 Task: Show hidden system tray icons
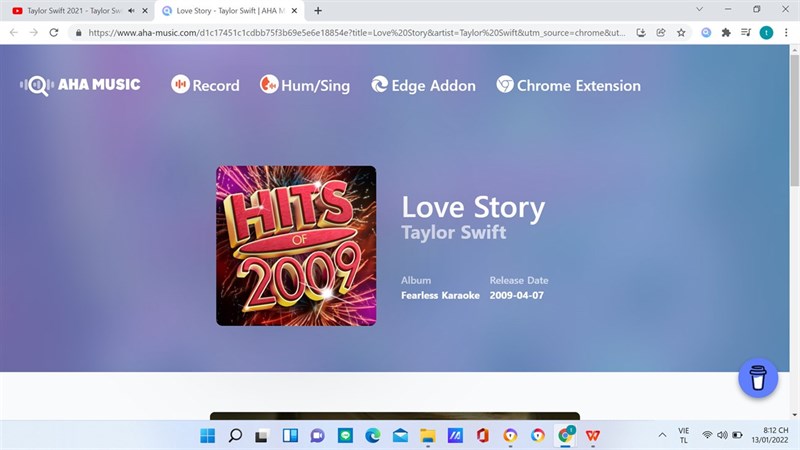662,435
